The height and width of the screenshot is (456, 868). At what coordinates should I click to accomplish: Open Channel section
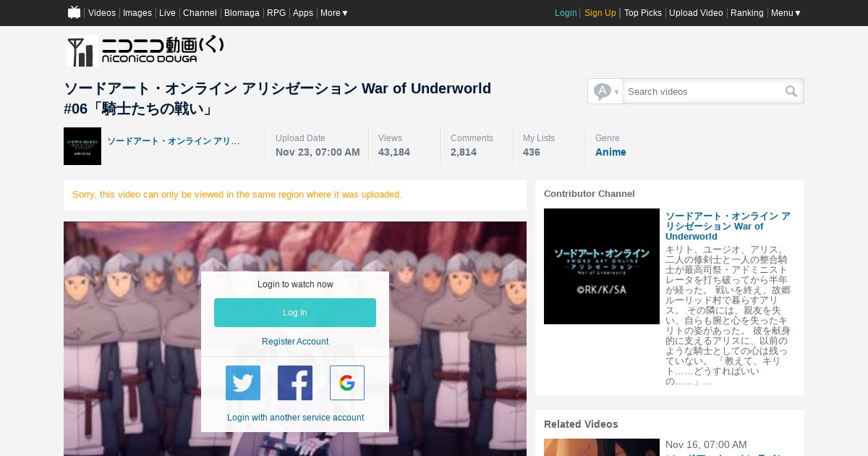200,13
